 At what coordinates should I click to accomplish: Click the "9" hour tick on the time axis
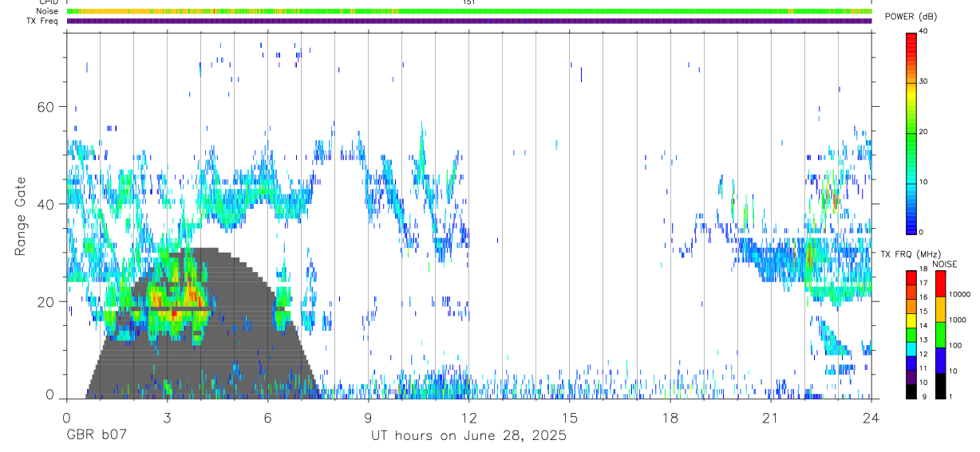pyautogui.click(x=368, y=417)
